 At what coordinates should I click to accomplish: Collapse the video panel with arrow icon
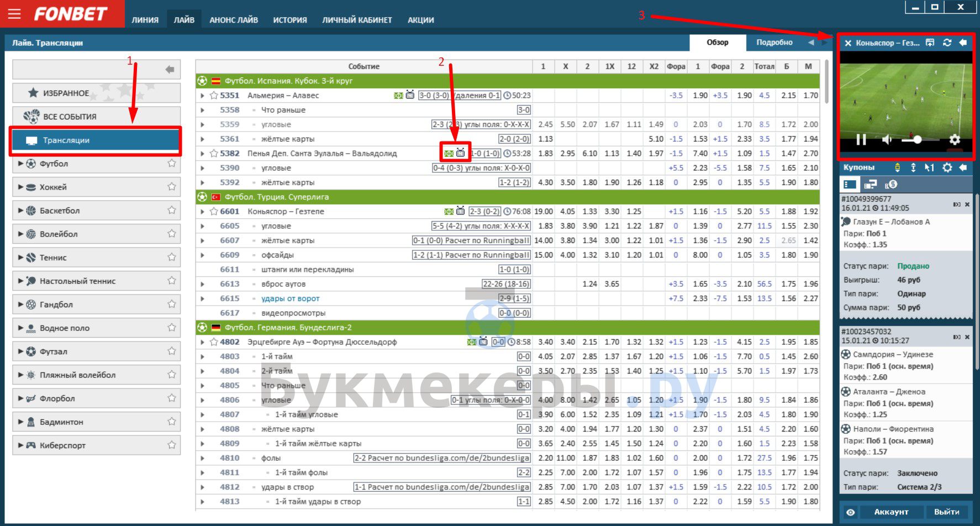(963, 43)
